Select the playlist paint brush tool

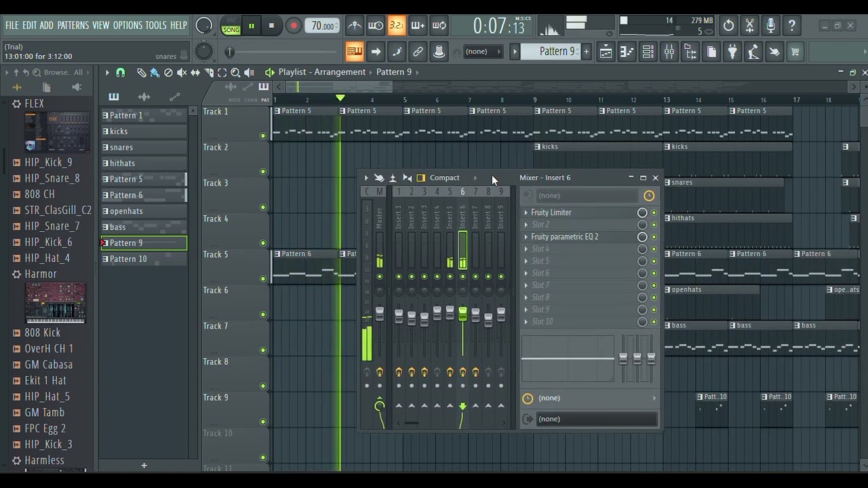(x=155, y=72)
